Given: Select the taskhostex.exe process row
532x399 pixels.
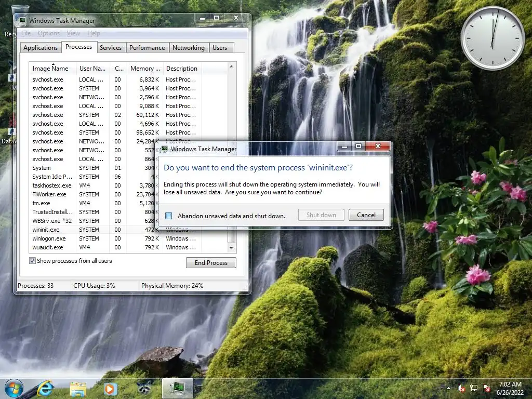Looking at the screenshot, I should coord(92,185).
